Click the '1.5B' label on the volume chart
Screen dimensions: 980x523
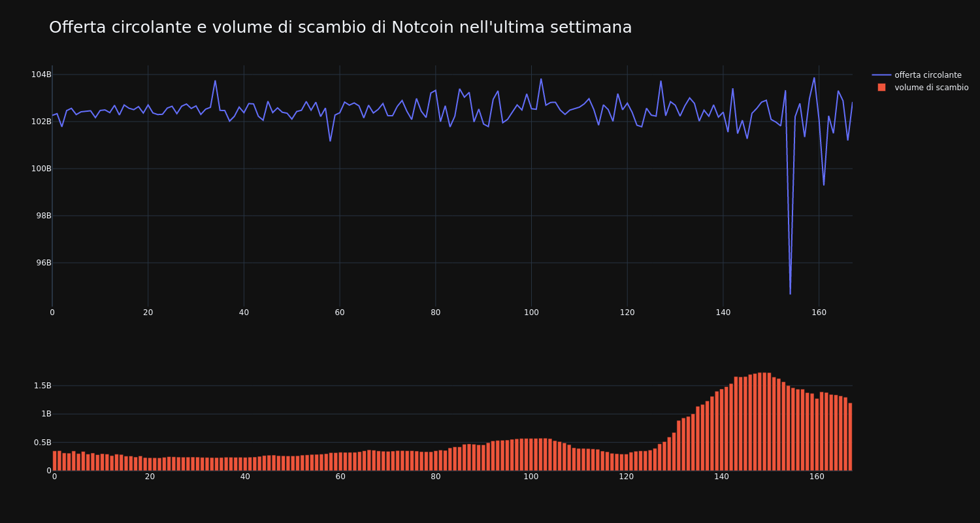(42, 386)
